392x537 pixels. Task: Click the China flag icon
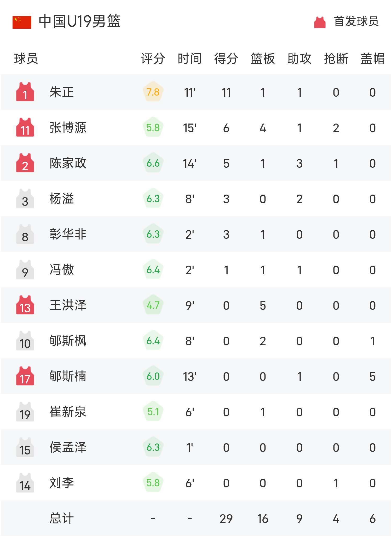(22, 22)
